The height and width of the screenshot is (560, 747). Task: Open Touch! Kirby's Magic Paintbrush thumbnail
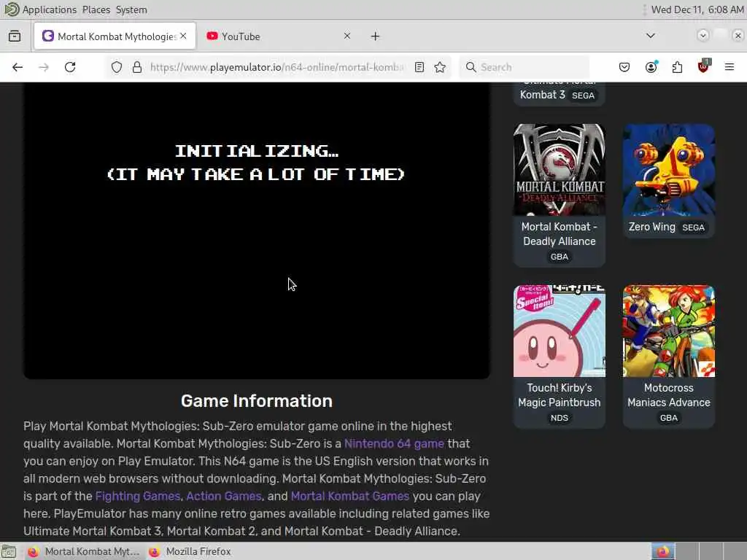(x=560, y=331)
